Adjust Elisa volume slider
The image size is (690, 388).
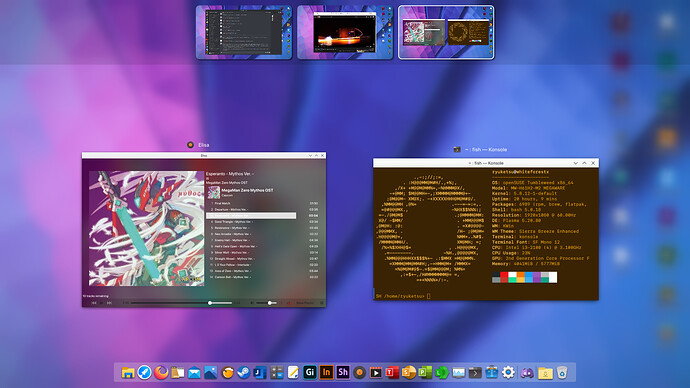pos(267,303)
